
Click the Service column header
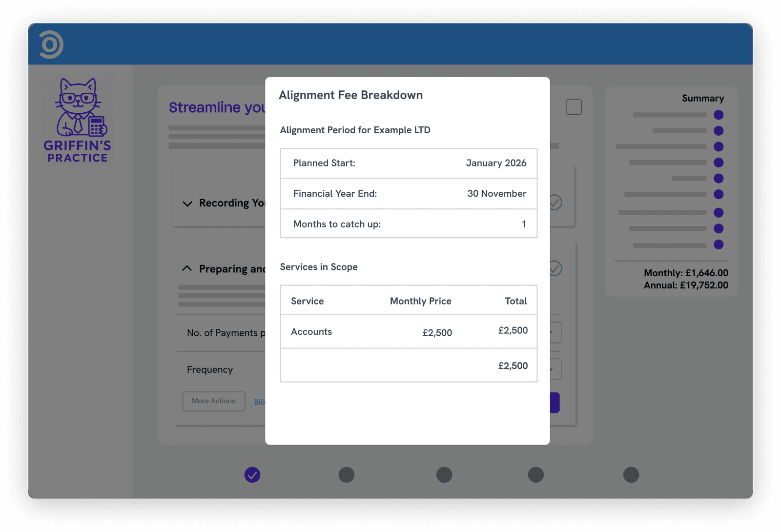coord(307,301)
